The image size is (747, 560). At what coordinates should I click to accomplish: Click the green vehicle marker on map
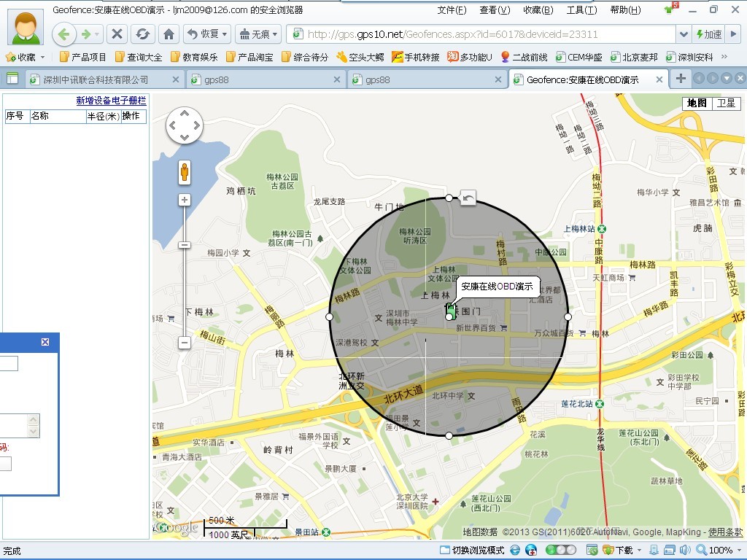(x=450, y=311)
